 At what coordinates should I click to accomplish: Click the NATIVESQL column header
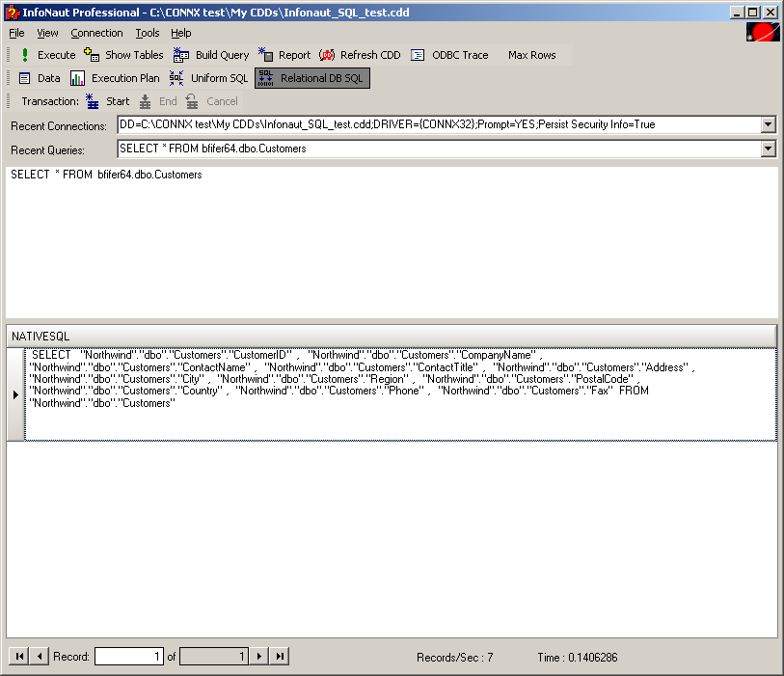tap(391, 335)
